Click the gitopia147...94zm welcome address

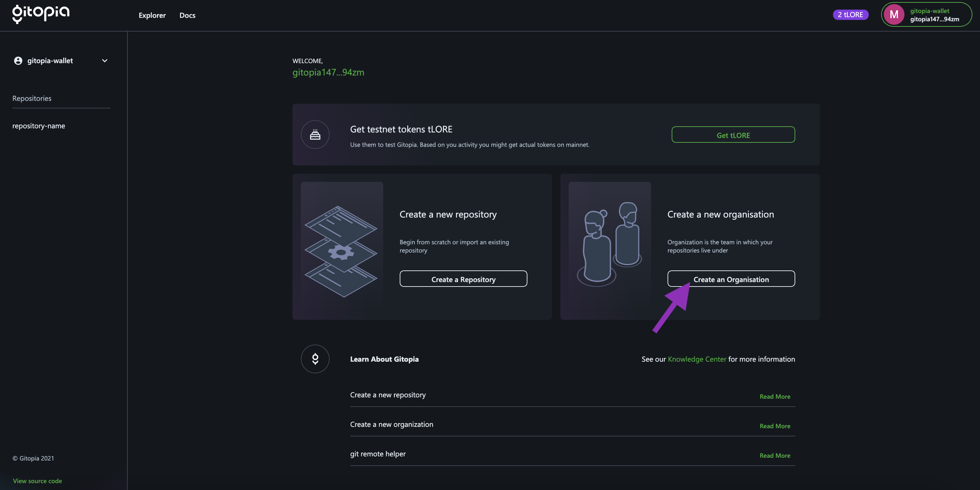328,72
